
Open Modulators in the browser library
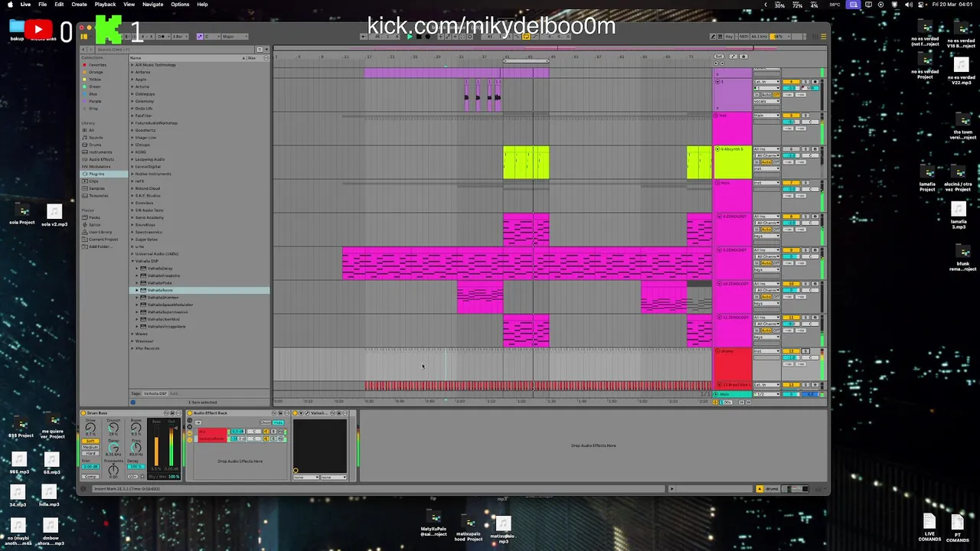(x=100, y=167)
